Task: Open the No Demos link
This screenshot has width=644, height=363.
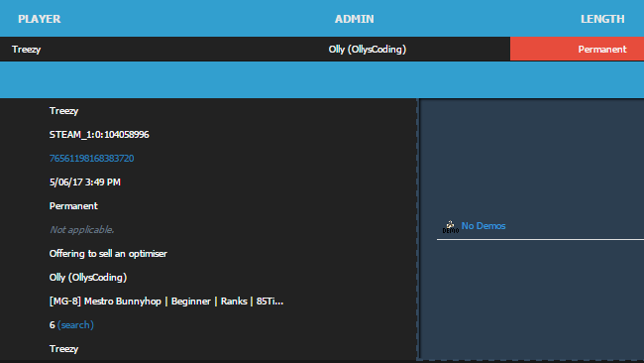Action: pos(483,226)
